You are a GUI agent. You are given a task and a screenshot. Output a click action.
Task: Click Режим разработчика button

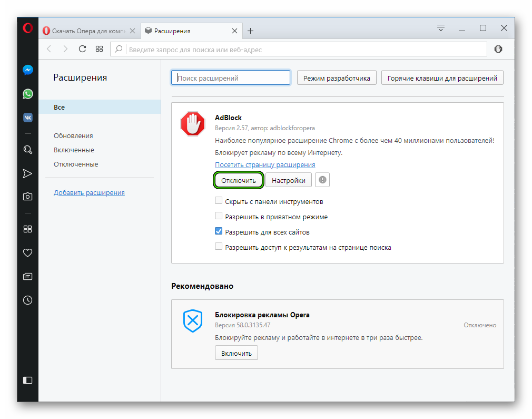[x=337, y=78]
